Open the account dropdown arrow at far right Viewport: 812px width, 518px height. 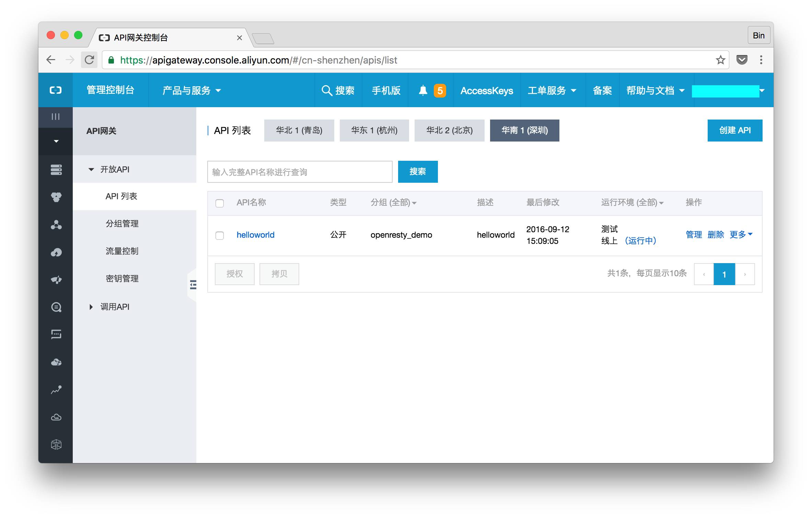coord(763,91)
